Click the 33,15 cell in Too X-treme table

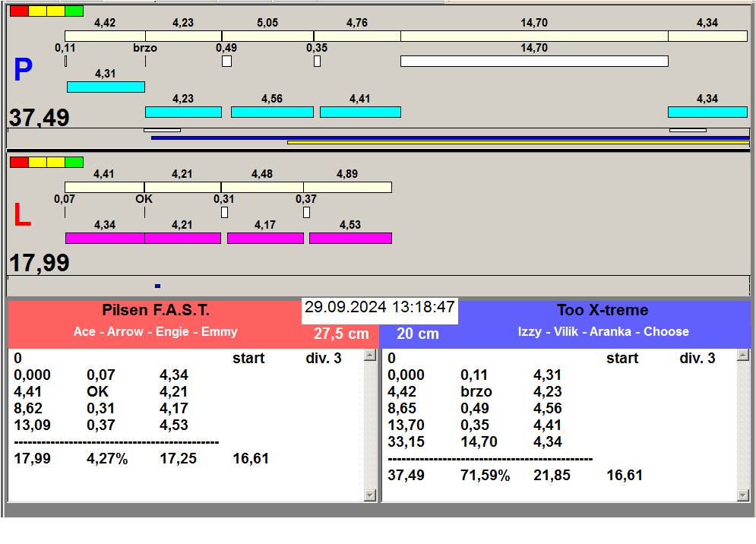(x=406, y=442)
